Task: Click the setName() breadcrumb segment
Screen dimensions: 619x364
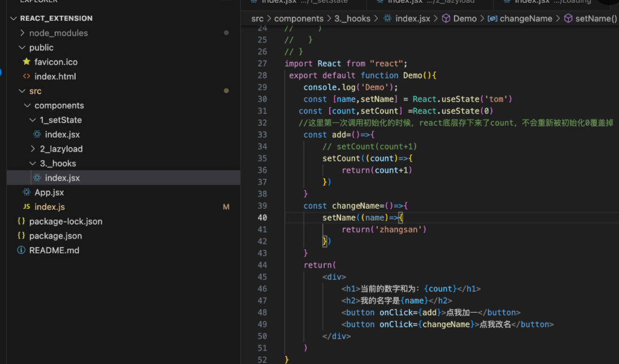Action: 596,19
